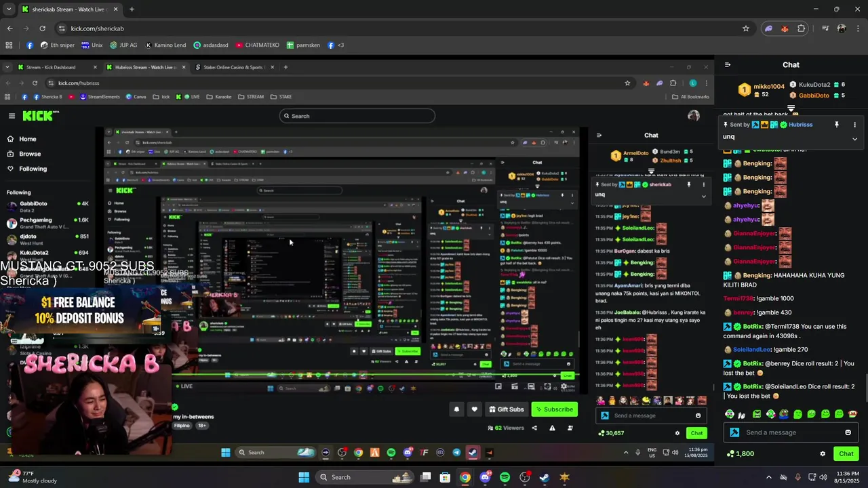
Task: Reload the kick.com page
Action: [42, 28]
